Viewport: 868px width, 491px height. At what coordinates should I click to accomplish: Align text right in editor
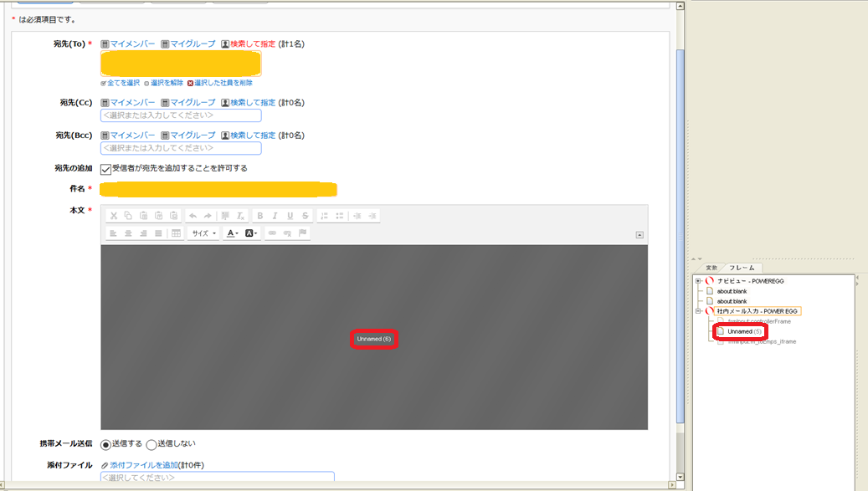(143, 233)
